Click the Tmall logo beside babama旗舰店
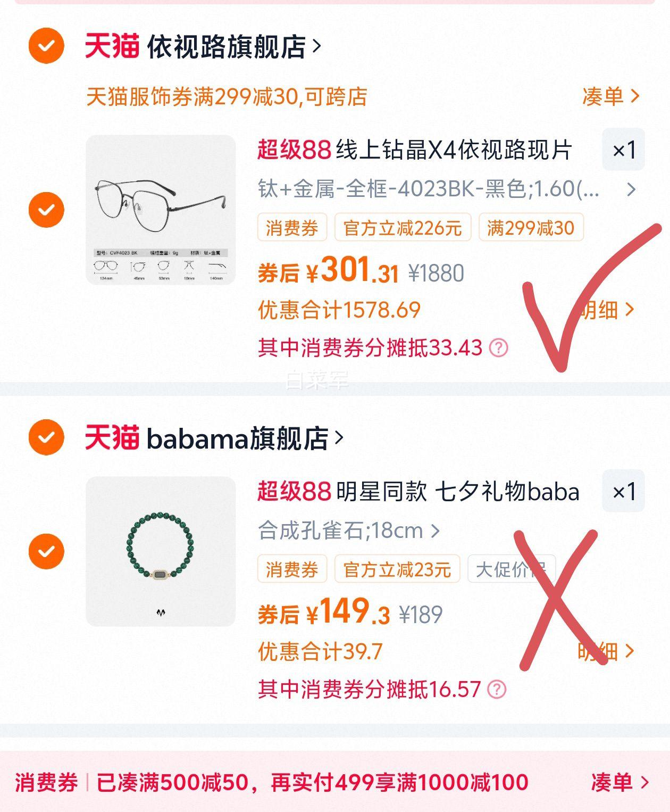The image size is (670, 812). (x=112, y=437)
